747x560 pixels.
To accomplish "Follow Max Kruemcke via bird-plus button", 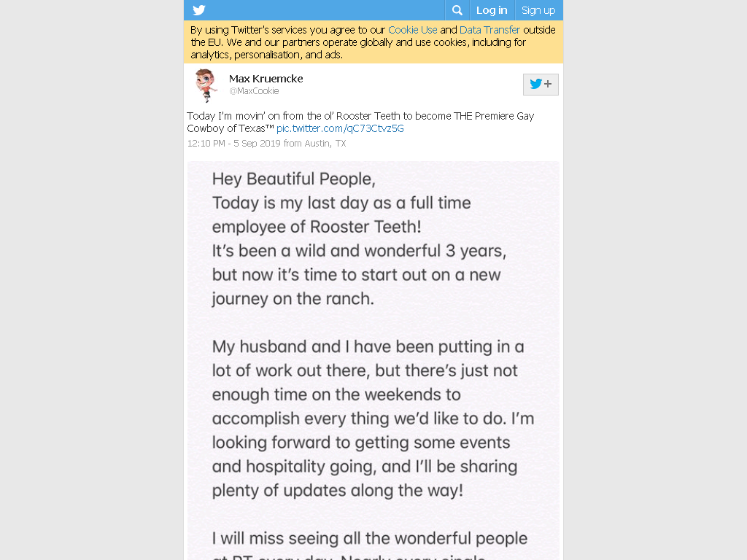I will tap(541, 85).
